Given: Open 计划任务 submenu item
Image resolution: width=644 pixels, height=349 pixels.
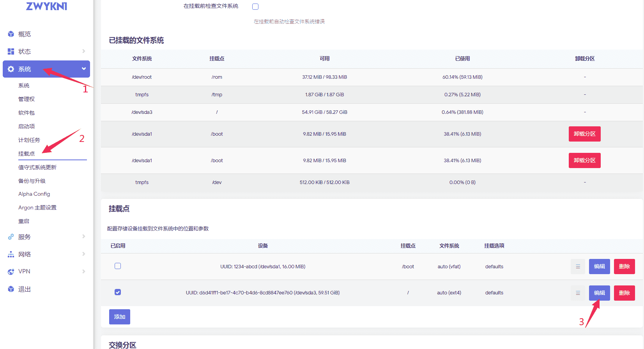Looking at the screenshot, I should point(29,140).
